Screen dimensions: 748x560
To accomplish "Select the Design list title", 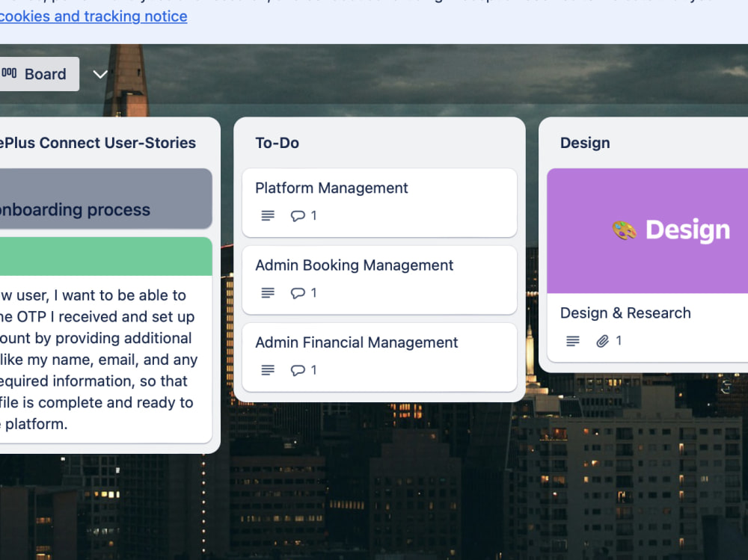I will point(585,143).
